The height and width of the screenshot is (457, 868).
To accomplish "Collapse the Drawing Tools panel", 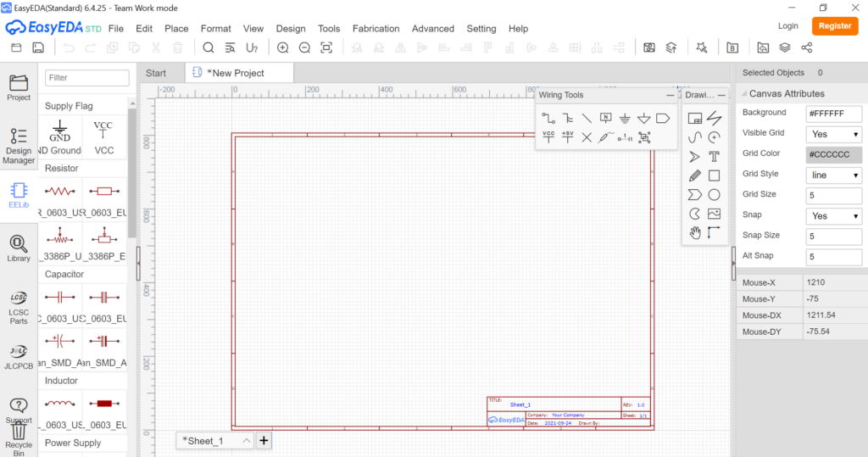I will [x=721, y=96].
